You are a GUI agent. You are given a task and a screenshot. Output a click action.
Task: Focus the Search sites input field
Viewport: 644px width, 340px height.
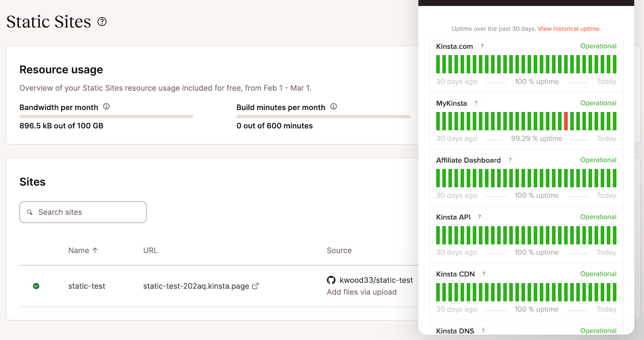(x=83, y=212)
